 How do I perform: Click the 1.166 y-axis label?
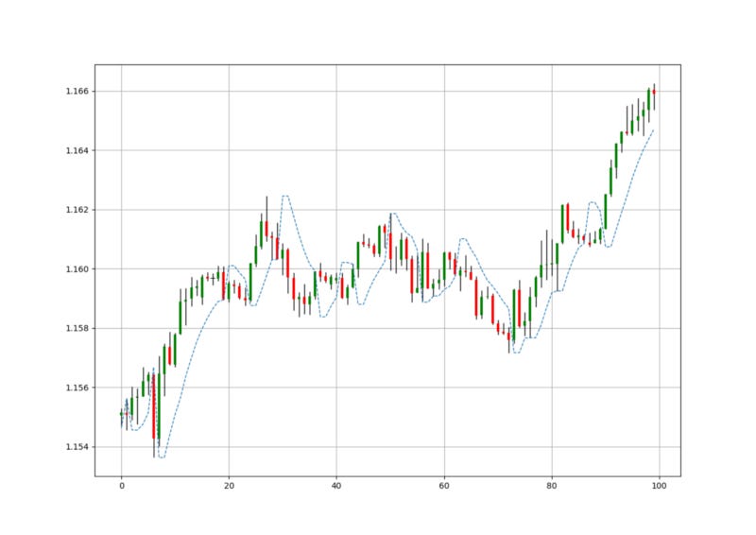(x=77, y=91)
